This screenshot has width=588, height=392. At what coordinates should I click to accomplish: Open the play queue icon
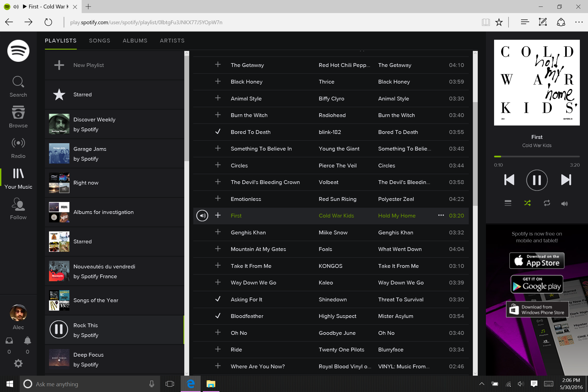click(x=508, y=203)
